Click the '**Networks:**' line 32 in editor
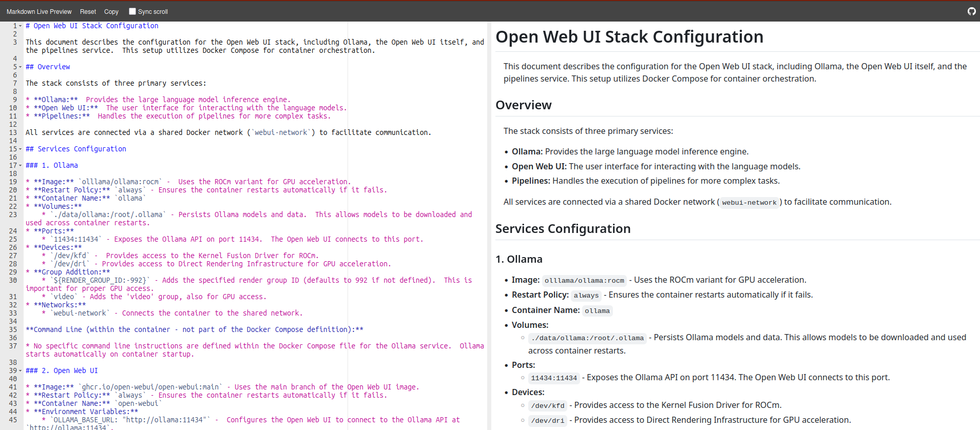 tap(55, 305)
